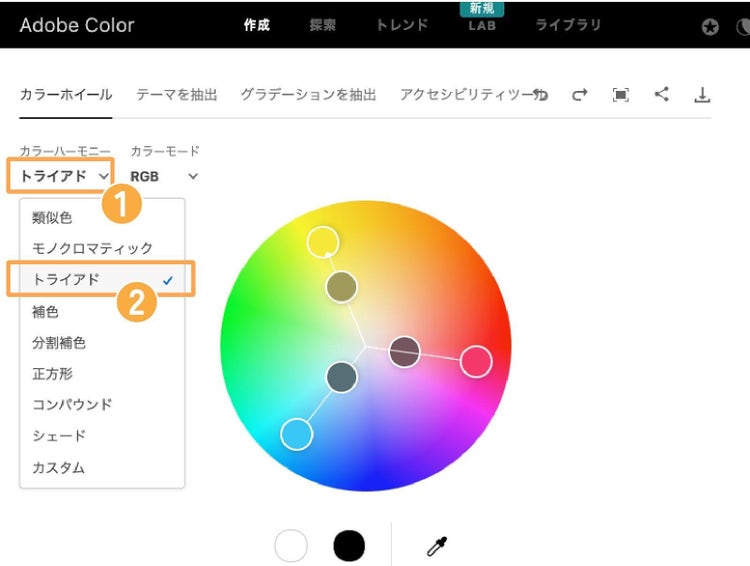
Task: Select the eyedropper tool
Action: pos(436,546)
